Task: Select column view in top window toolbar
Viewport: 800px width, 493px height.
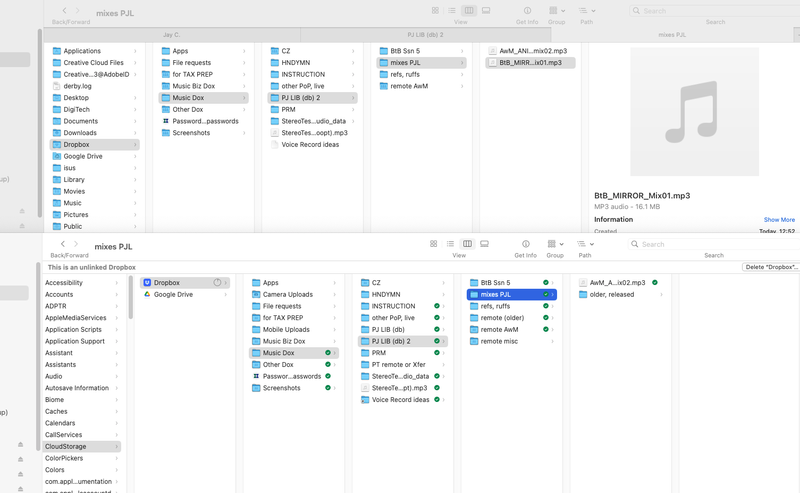Action: (468, 10)
